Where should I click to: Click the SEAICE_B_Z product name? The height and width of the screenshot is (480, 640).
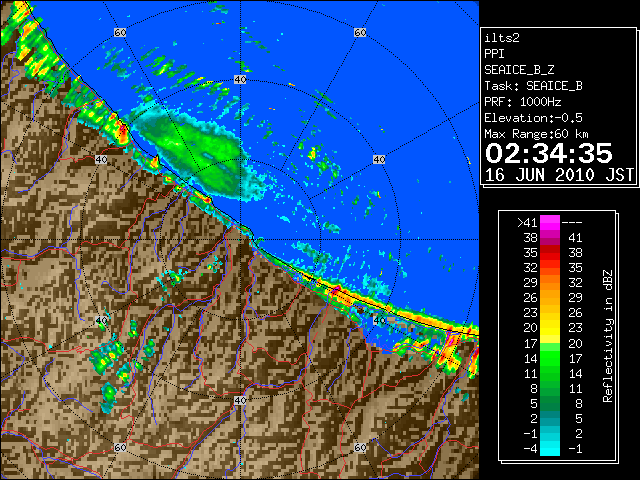pyautogui.click(x=519, y=70)
